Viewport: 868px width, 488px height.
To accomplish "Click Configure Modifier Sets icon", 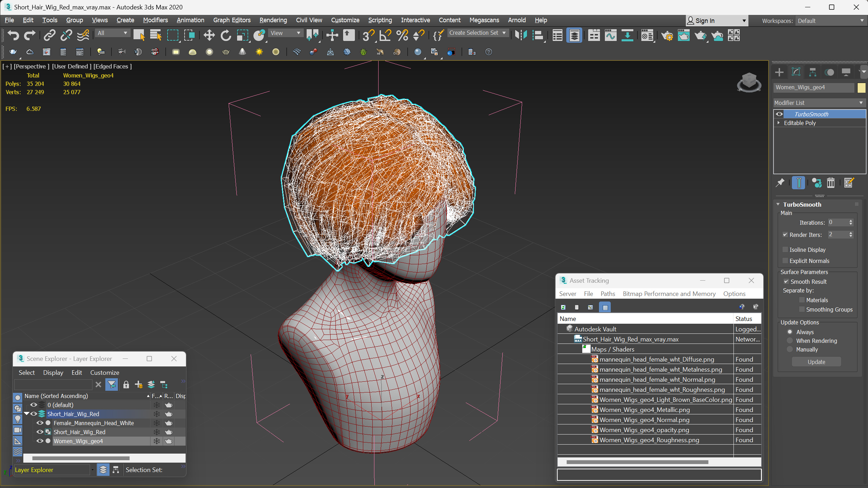I will [x=849, y=182].
